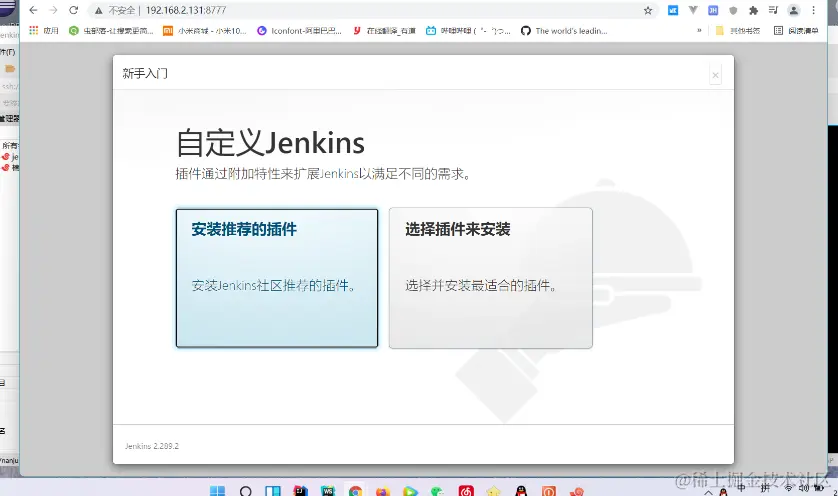Click the Jenkins 2.289.2 version text

152,446
